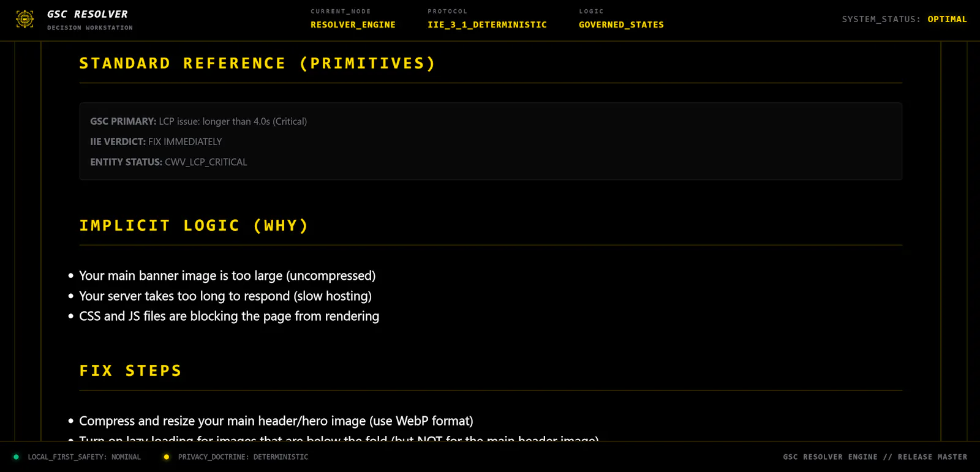
Task: Select the GSC PRIMARY LCP issue line
Action: [x=198, y=122]
